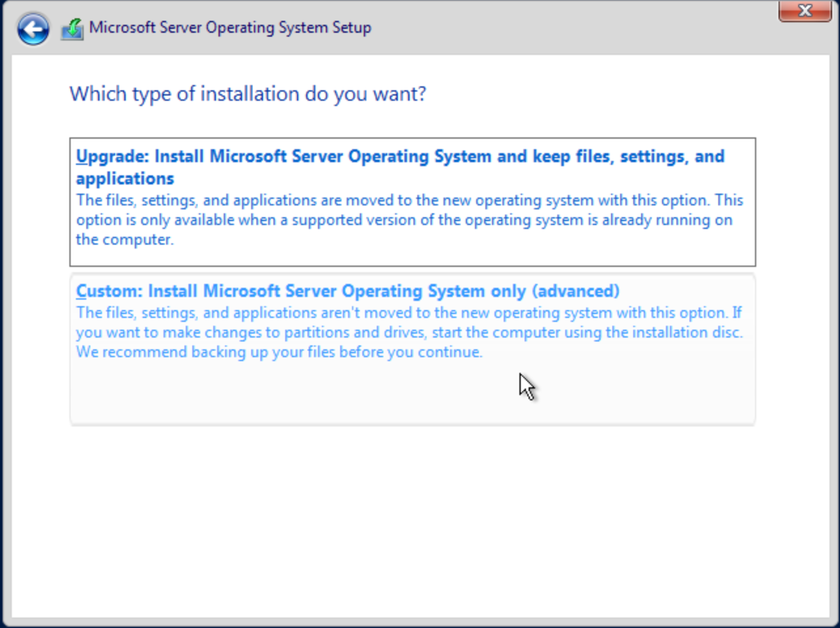Click "keep files, settings, and" in Upgrade title

(628, 157)
